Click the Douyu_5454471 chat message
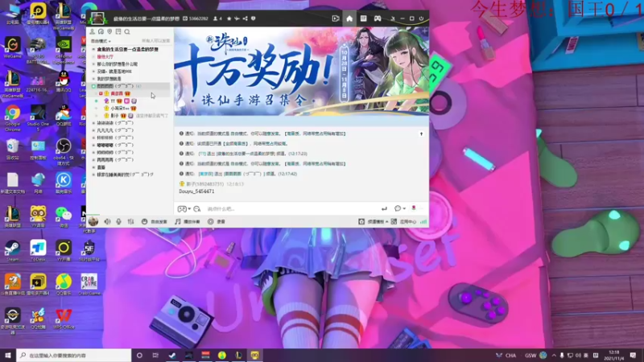 click(x=196, y=191)
